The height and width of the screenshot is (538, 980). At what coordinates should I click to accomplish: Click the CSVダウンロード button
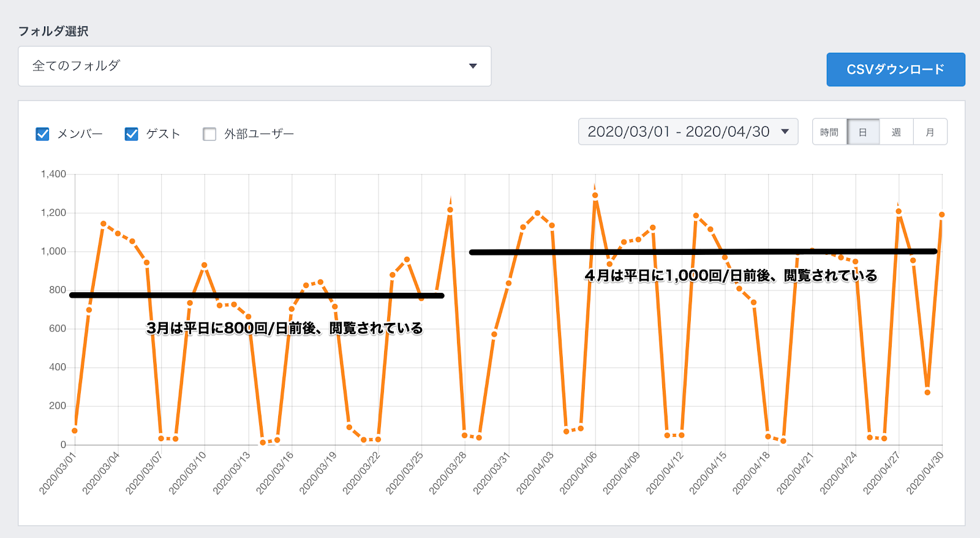click(895, 69)
